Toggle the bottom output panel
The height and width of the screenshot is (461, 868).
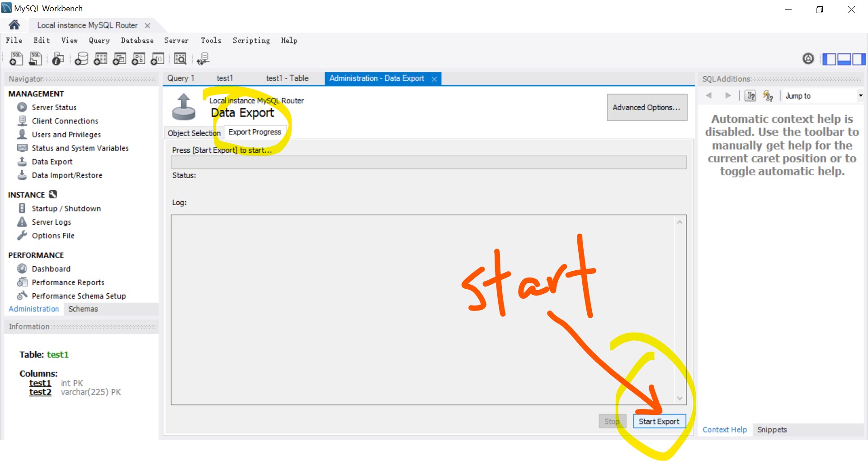pyautogui.click(x=844, y=59)
